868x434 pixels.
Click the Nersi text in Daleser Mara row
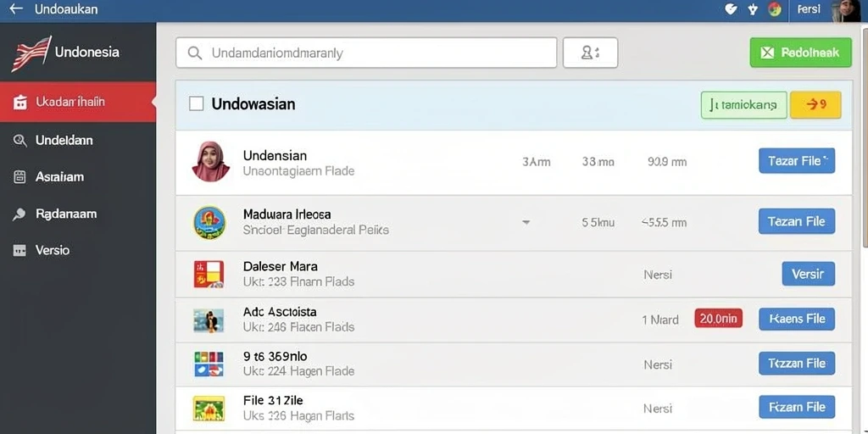(x=658, y=274)
